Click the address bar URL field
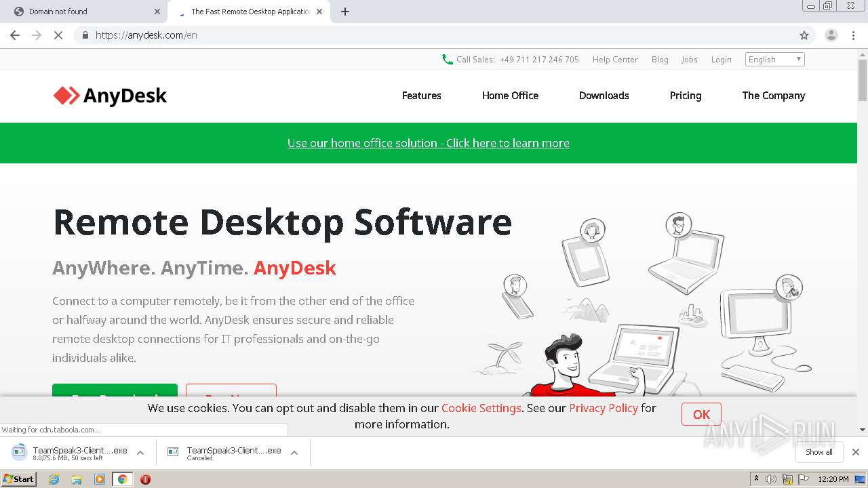The image size is (868, 488). (434, 35)
